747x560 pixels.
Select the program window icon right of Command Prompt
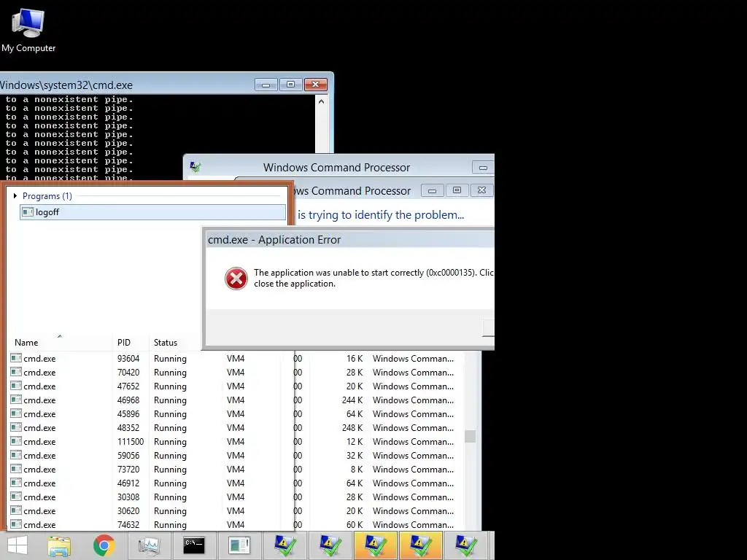click(x=239, y=545)
